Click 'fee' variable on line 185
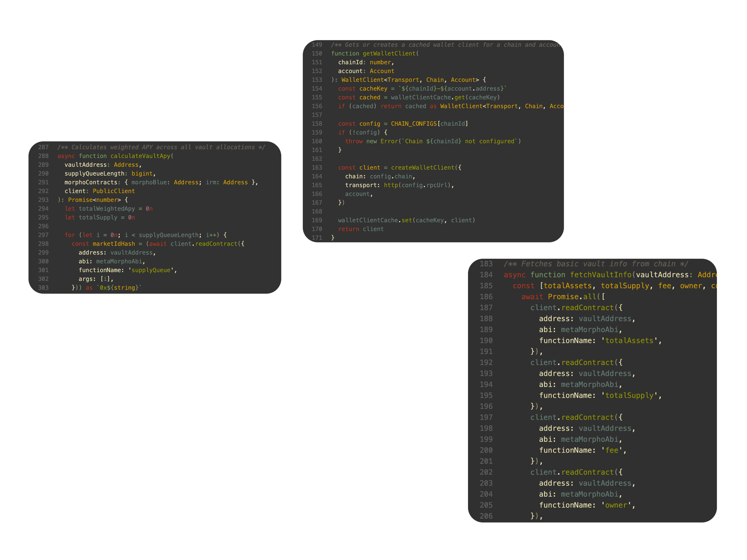Viewport: 747px width, 560px height. 665,286
